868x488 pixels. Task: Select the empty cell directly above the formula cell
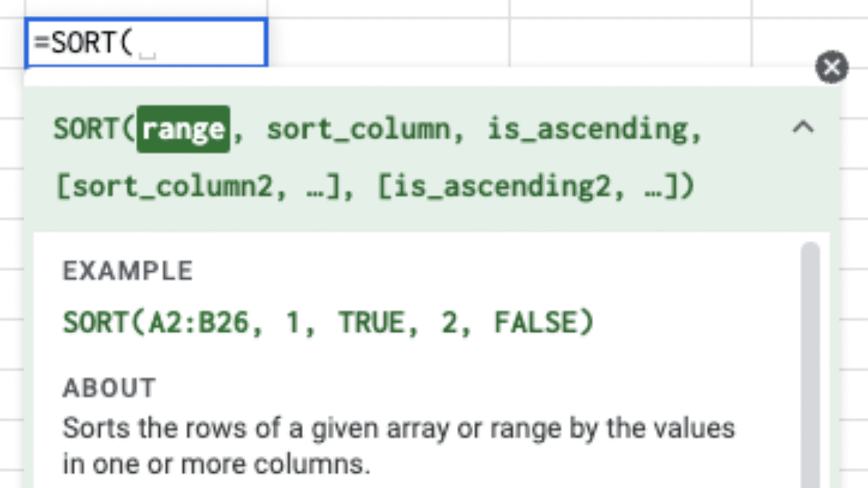tap(145, 7)
